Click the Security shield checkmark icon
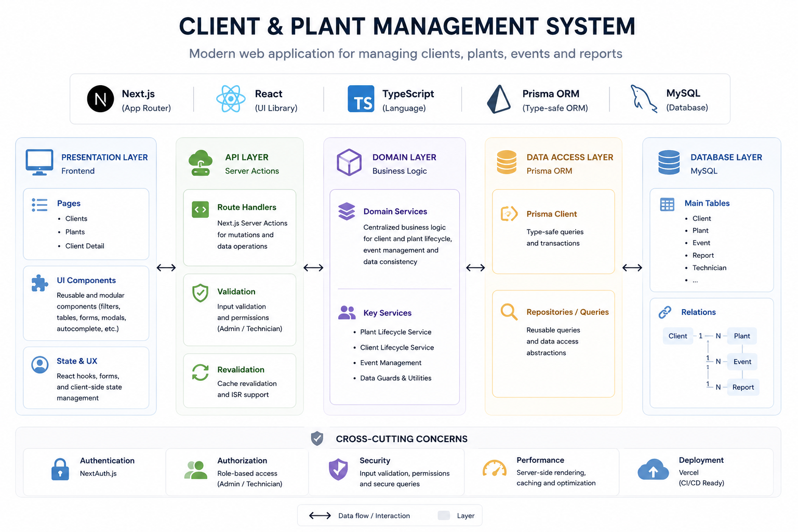The image size is (798, 532). [338, 469]
